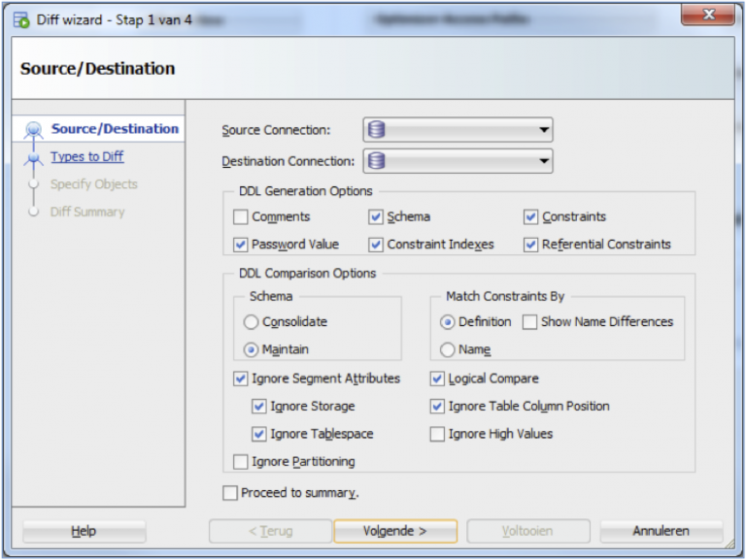Open the Source Connection dropdown
This screenshot has height=560, width=746.
click(543, 130)
